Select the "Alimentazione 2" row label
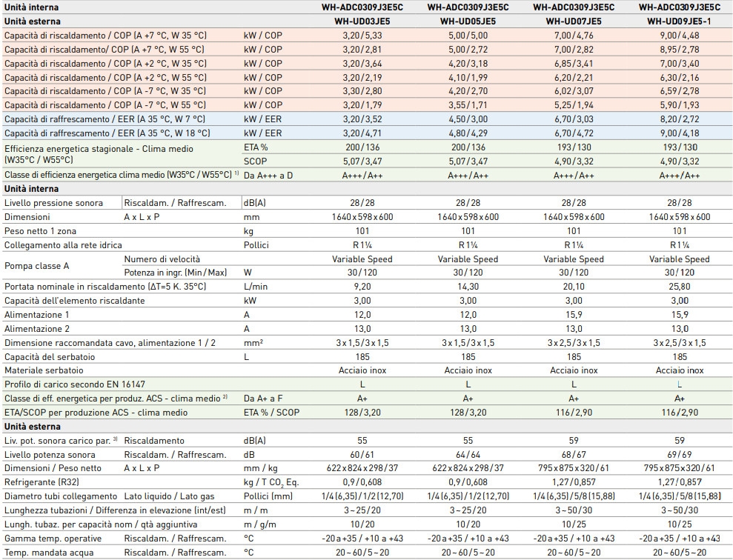Viewport: 733px width, 560px height. click(x=37, y=329)
